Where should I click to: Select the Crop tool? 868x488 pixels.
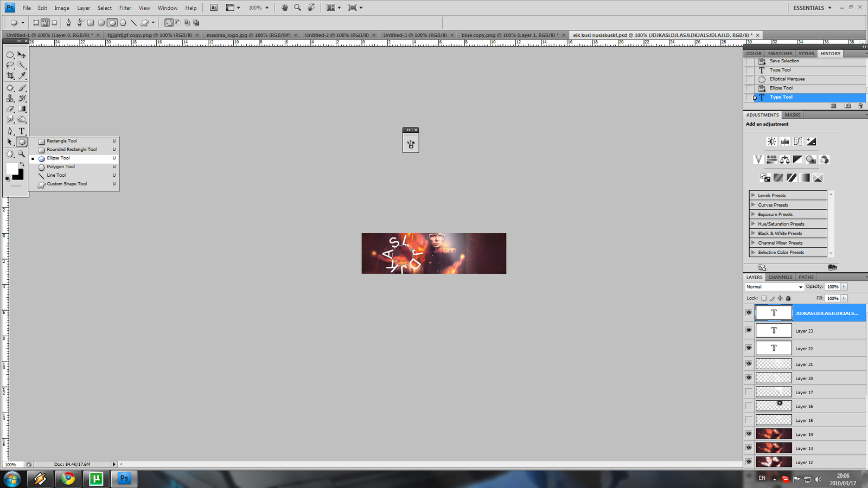(10, 76)
